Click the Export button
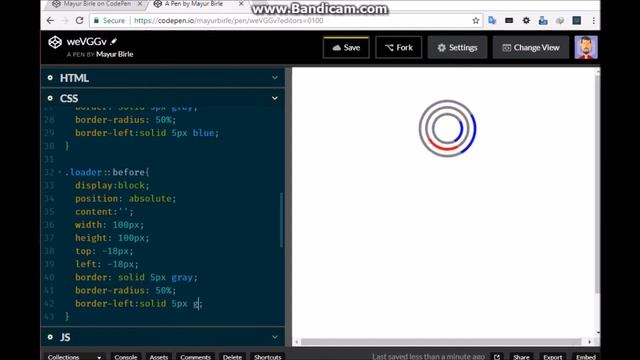Viewport: 640px width, 360px height. [553, 357]
